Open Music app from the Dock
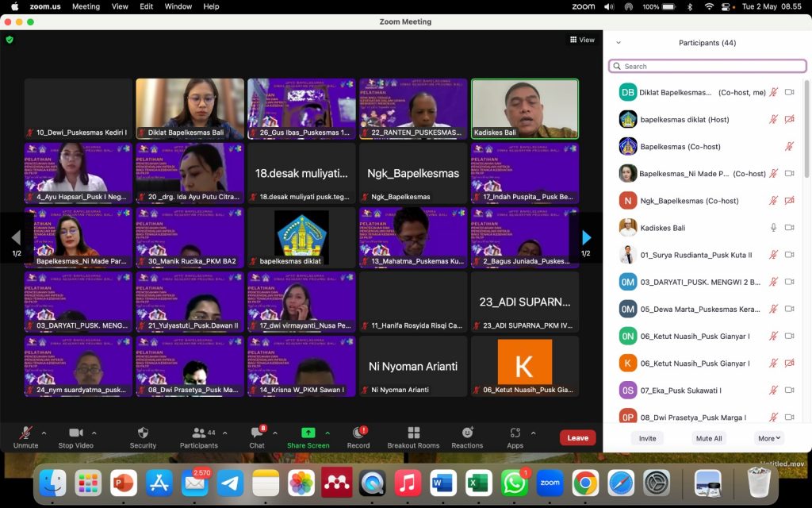This screenshot has width=812, height=508. (408, 483)
